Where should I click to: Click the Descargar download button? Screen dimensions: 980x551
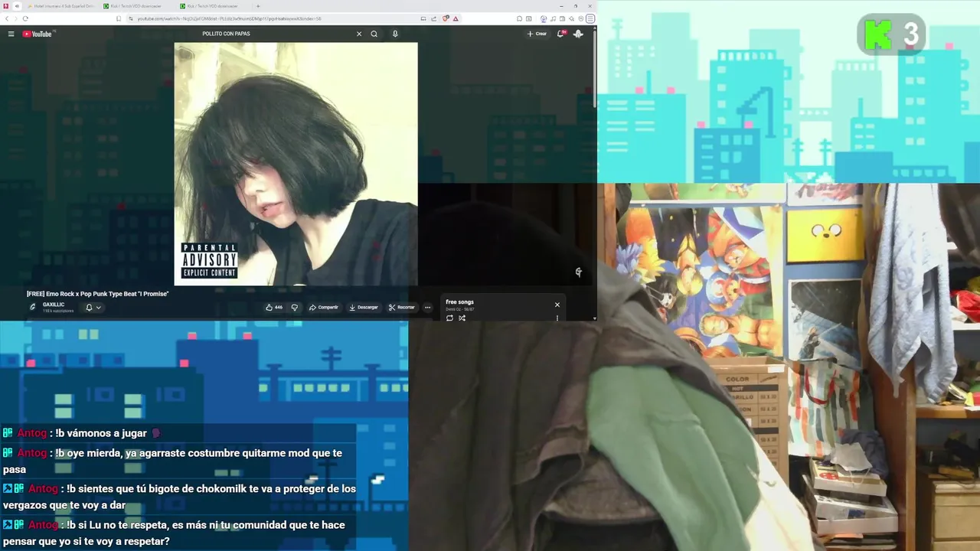coord(364,307)
